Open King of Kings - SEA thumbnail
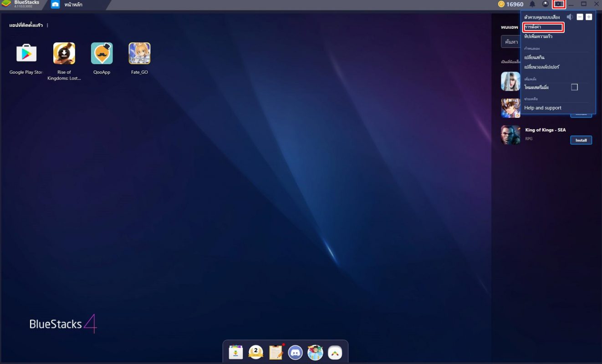The height and width of the screenshot is (364, 602). [510, 135]
